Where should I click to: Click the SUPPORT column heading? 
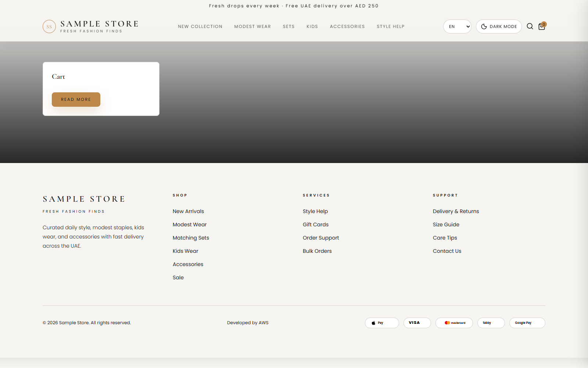(x=445, y=195)
